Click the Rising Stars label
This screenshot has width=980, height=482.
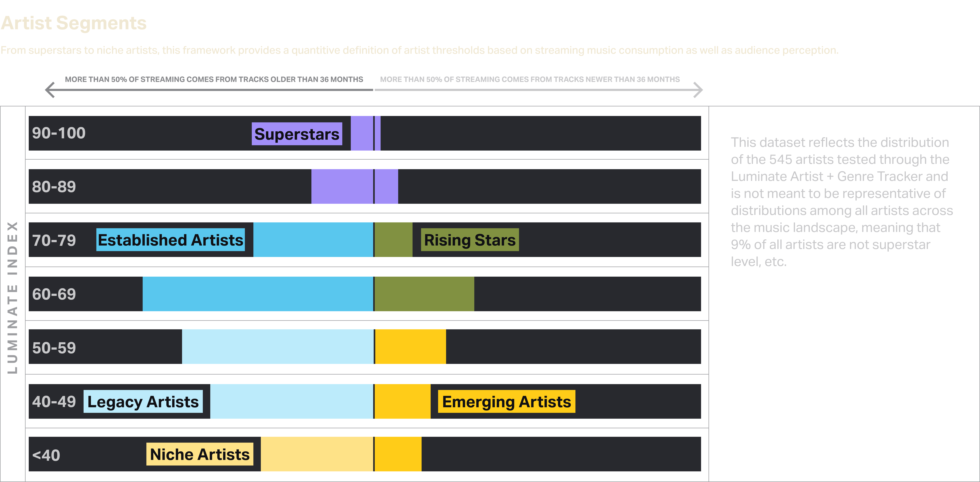470,240
